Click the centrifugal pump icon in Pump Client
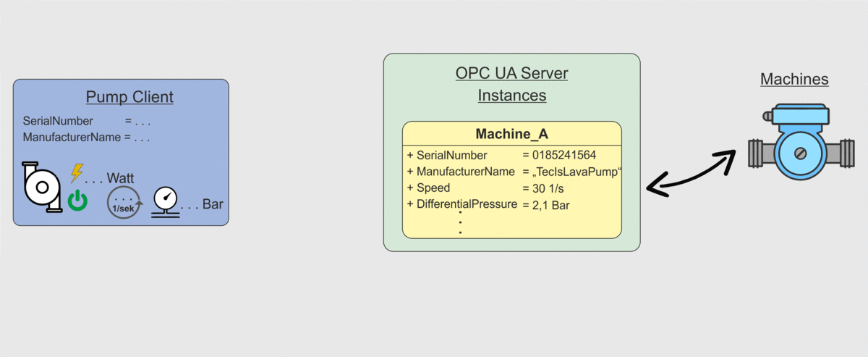 (42, 187)
